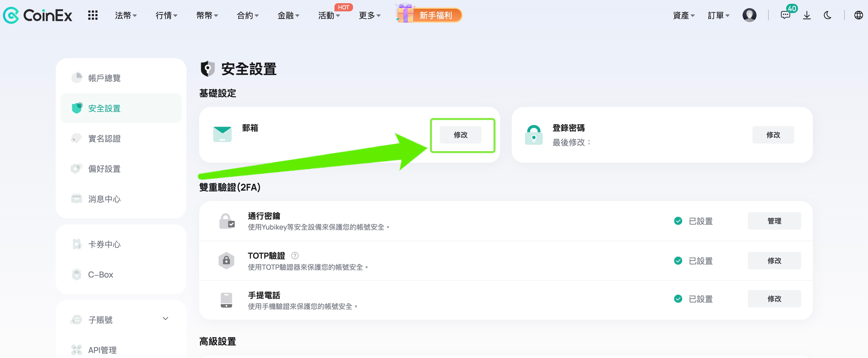
Task: Click the TOTP驗證 hexagon lock icon
Action: click(226, 260)
